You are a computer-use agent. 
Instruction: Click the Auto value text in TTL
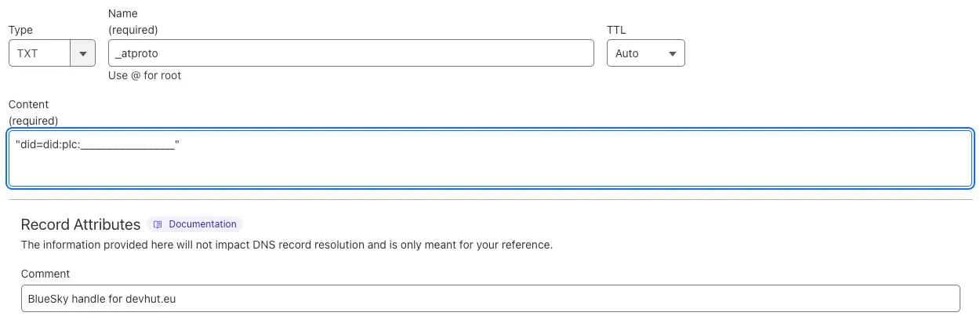[627, 53]
